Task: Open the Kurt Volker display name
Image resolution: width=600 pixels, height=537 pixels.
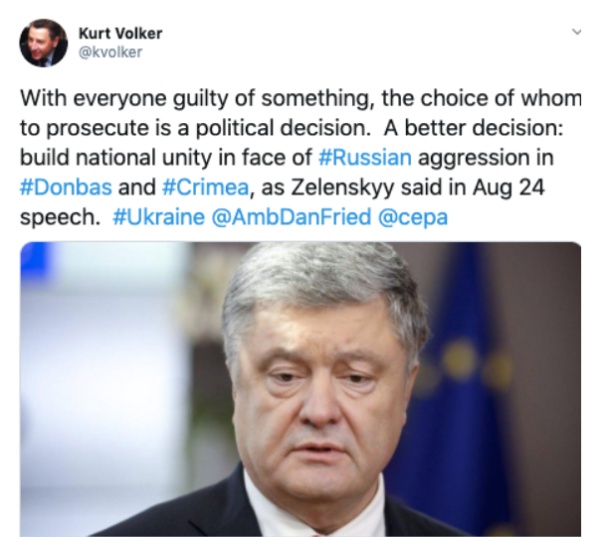Action: 120,33
